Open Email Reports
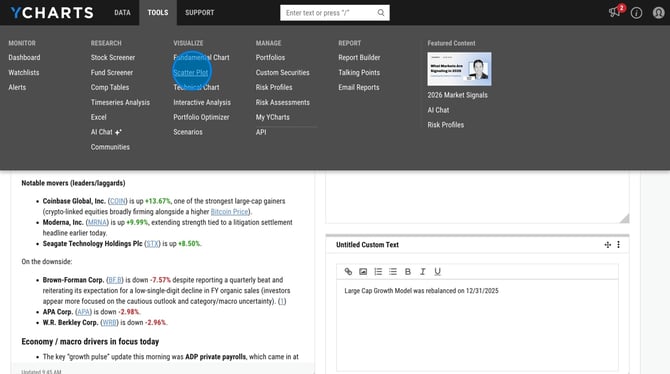Screen dimensions: 670x374 click(x=359, y=87)
